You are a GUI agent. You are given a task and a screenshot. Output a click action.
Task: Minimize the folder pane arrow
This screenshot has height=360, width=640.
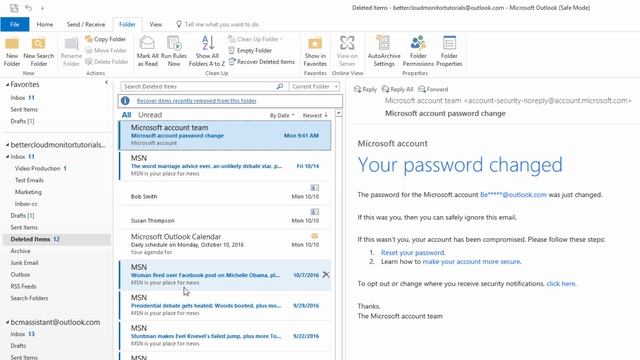point(107,83)
